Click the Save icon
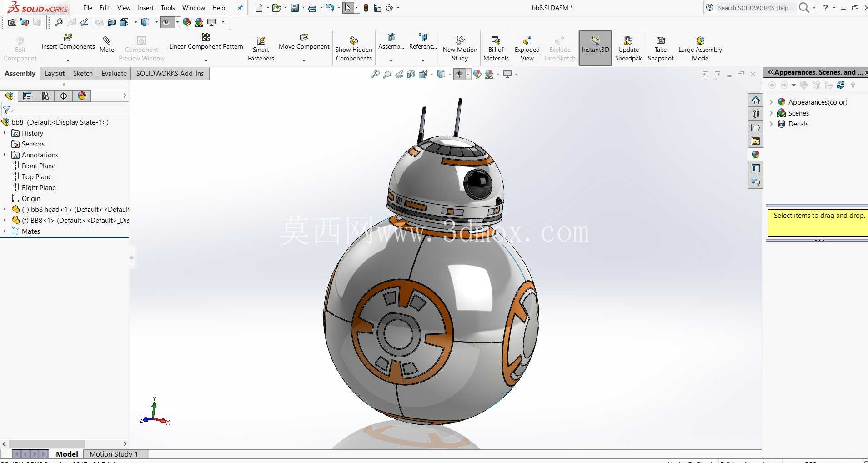The height and width of the screenshot is (463, 868). click(x=295, y=8)
